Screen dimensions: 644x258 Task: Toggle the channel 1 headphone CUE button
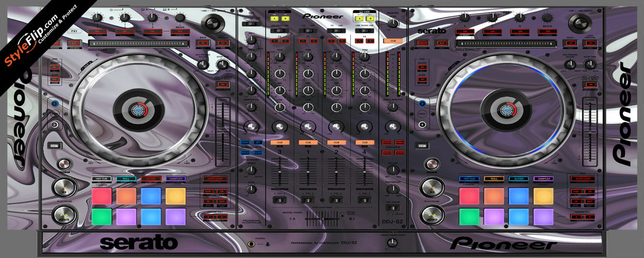307,142
